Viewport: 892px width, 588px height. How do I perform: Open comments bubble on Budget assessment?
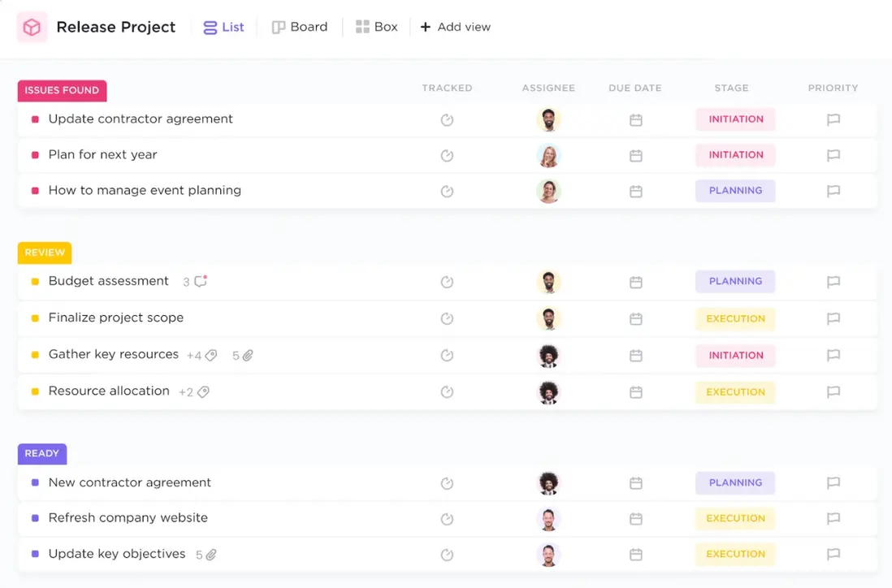(201, 282)
